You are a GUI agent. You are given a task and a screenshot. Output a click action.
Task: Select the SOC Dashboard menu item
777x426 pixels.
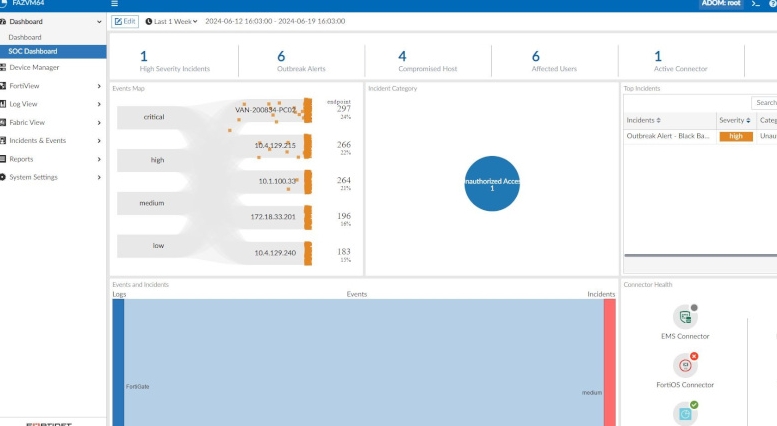pos(33,51)
